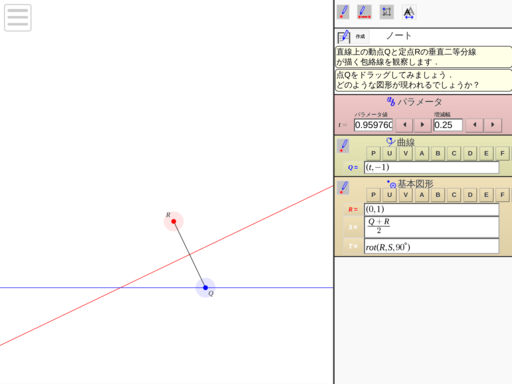Increase the increment step with its right arrow

click(x=493, y=125)
